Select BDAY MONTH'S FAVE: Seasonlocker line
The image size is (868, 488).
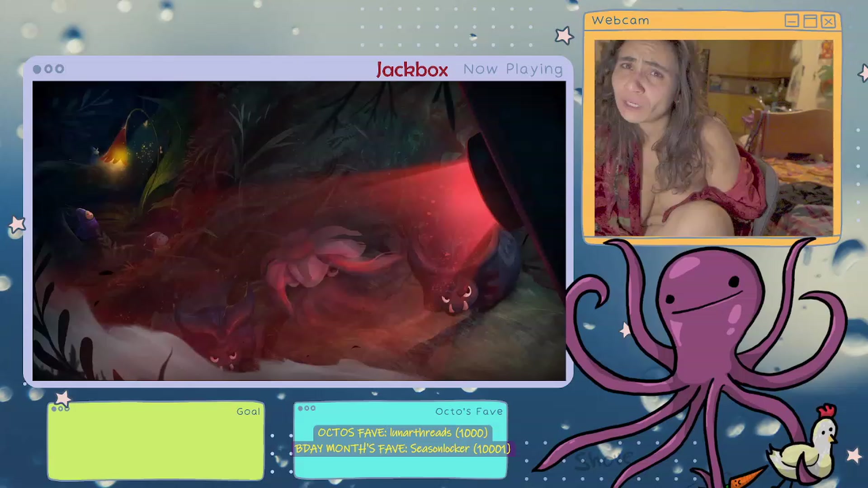[402, 448]
